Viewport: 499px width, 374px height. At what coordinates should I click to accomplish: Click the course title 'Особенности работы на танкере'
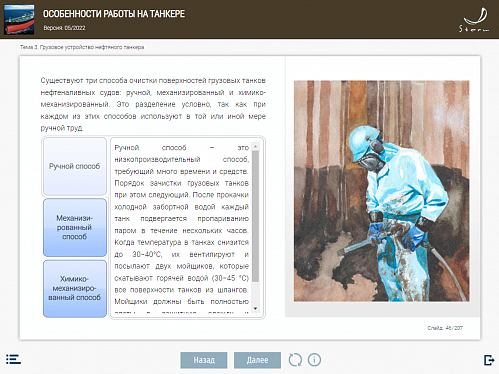[114, 14]
